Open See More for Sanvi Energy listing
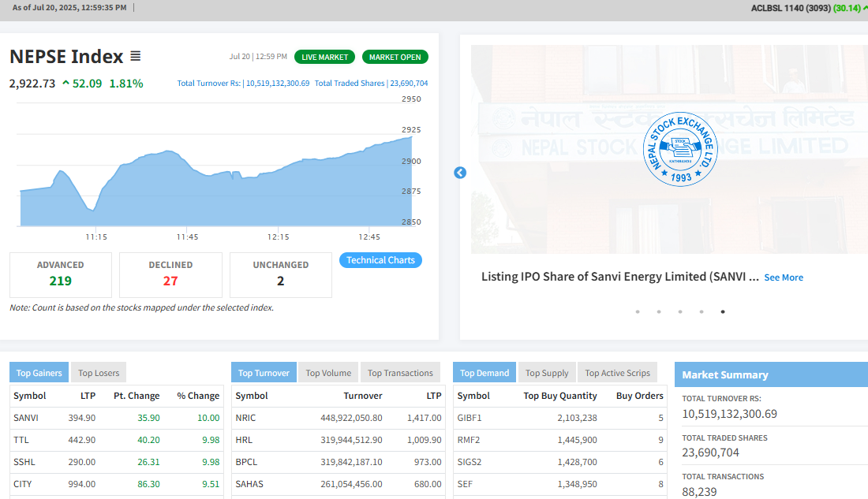Screen dimensions: 868x499 point(784,277)
